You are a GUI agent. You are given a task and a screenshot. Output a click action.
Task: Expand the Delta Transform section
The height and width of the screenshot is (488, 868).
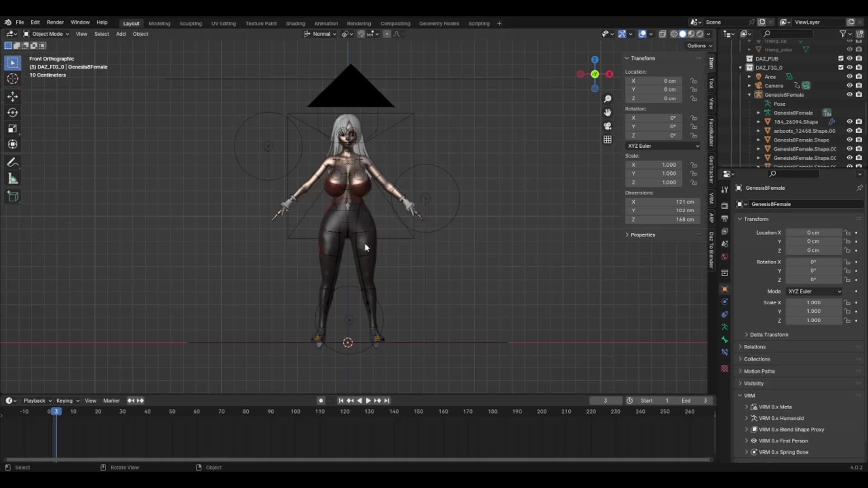click(769, 334)
